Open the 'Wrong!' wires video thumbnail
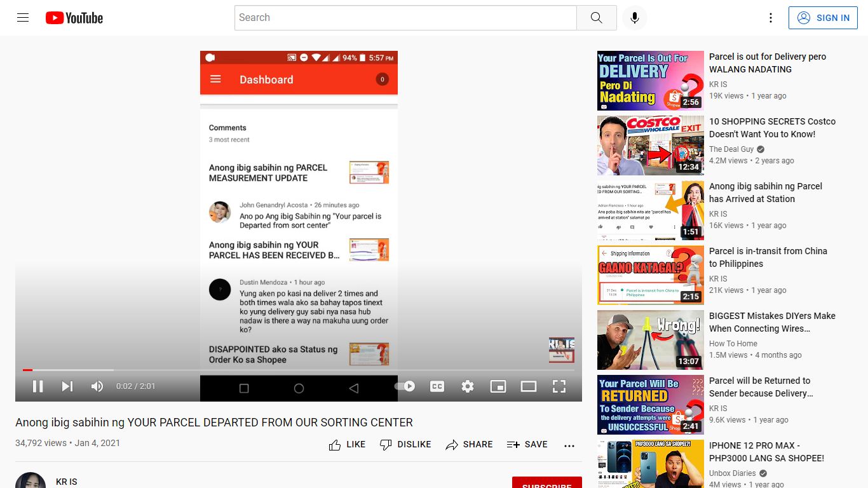The height and width of the screenshot is (488, 868). (651, 340)
